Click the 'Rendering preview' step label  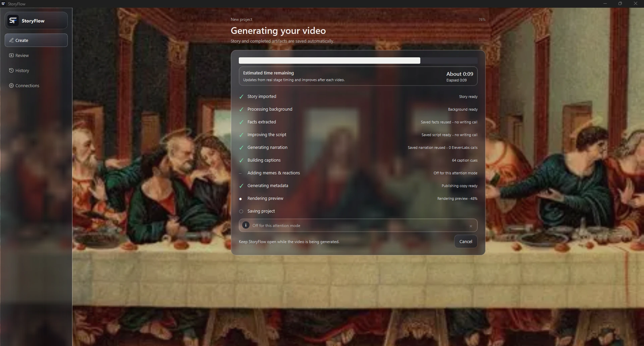[265, 198]
